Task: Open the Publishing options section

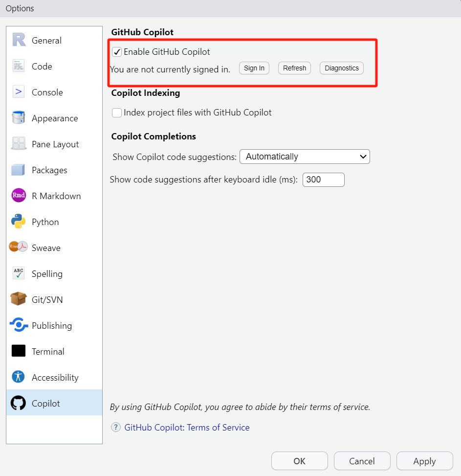Action: (x=51, y=326)
